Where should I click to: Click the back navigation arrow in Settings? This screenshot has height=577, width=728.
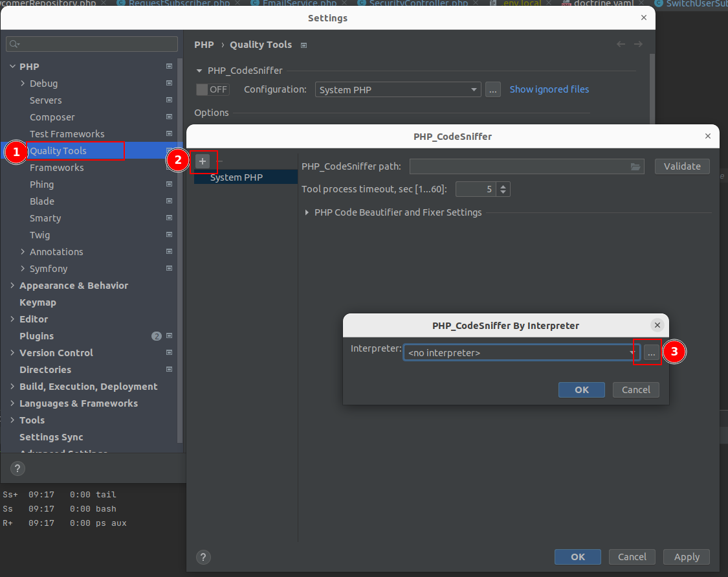pos(621,44)
